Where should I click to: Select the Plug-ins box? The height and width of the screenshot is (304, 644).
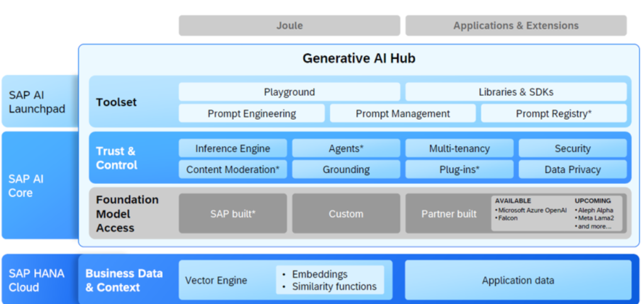(x=459, y=169)
